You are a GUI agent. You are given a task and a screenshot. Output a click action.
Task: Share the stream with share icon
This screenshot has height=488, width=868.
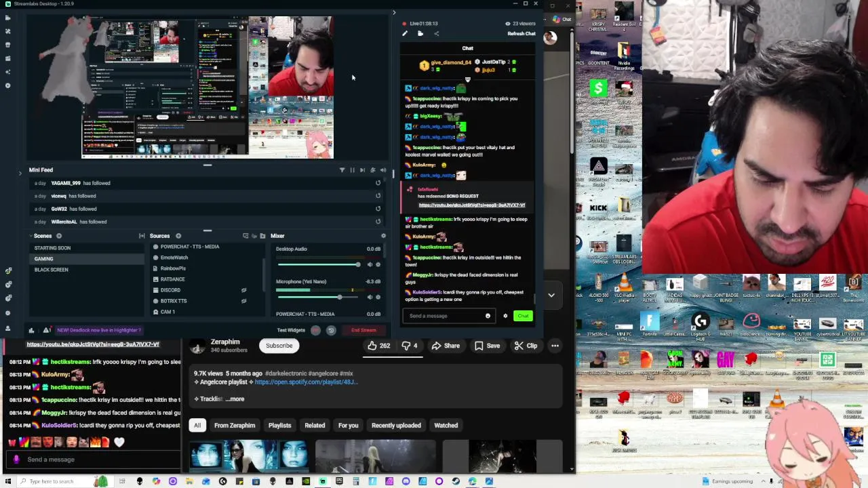click(436, 33)
